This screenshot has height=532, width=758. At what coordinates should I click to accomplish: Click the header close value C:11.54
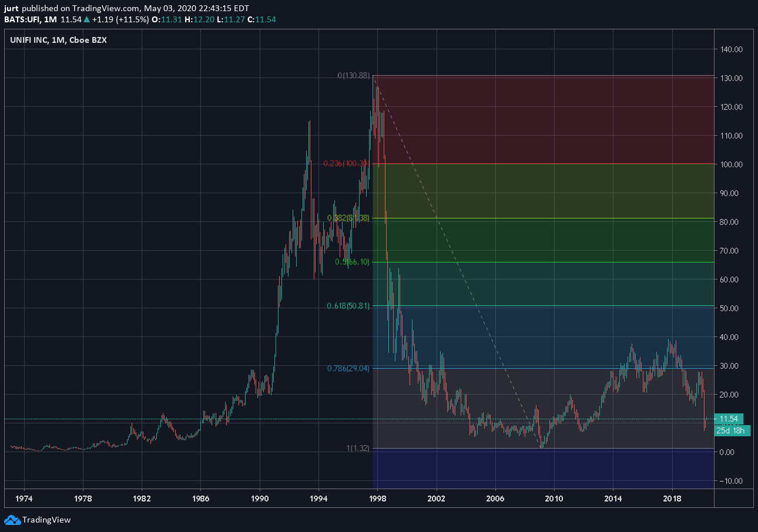click(x=263, y=19)
